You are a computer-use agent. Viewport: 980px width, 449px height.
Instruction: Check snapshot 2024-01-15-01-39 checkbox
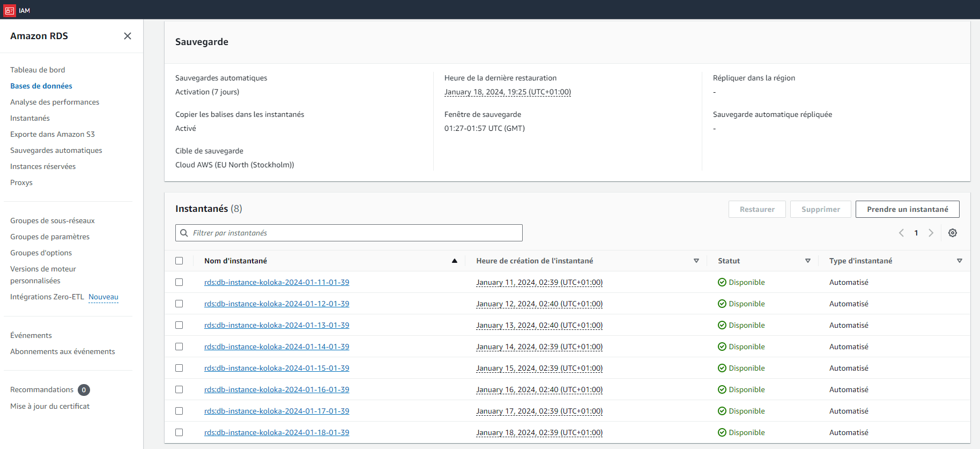pos(179,368)
